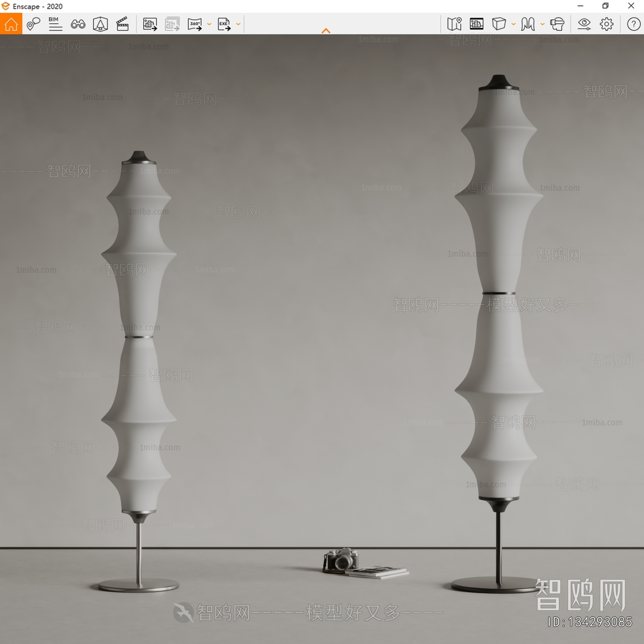Enable virtual reality headset mode
644x644 pixels.
557,24
